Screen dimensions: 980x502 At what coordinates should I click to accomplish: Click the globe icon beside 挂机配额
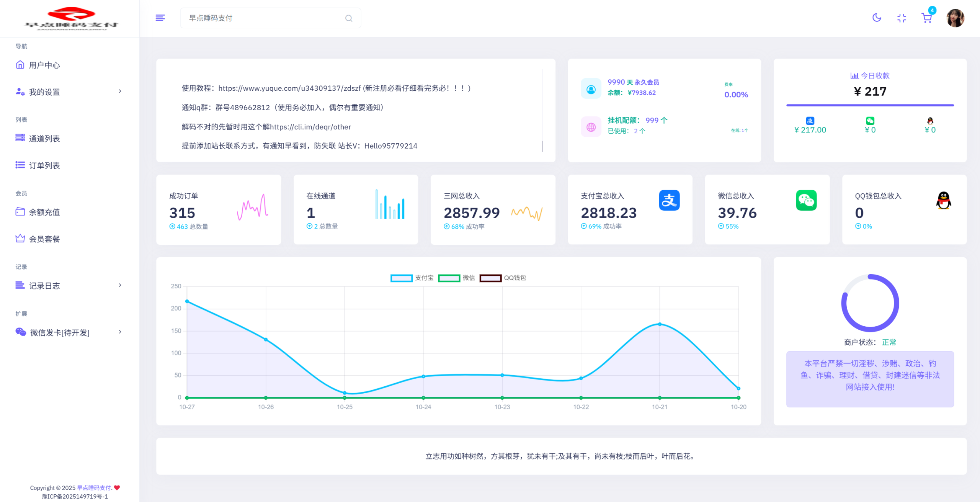point(591,127)
